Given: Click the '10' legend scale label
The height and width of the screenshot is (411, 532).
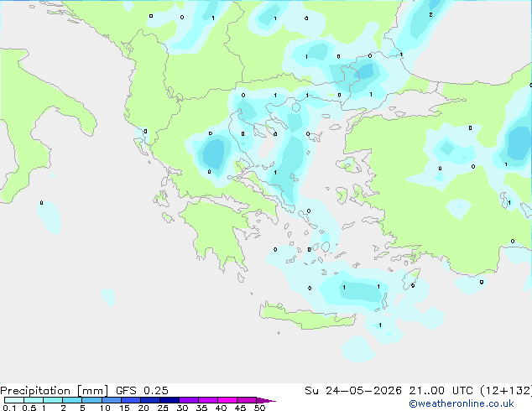Looking at the screenshot, I should (105, 408).
